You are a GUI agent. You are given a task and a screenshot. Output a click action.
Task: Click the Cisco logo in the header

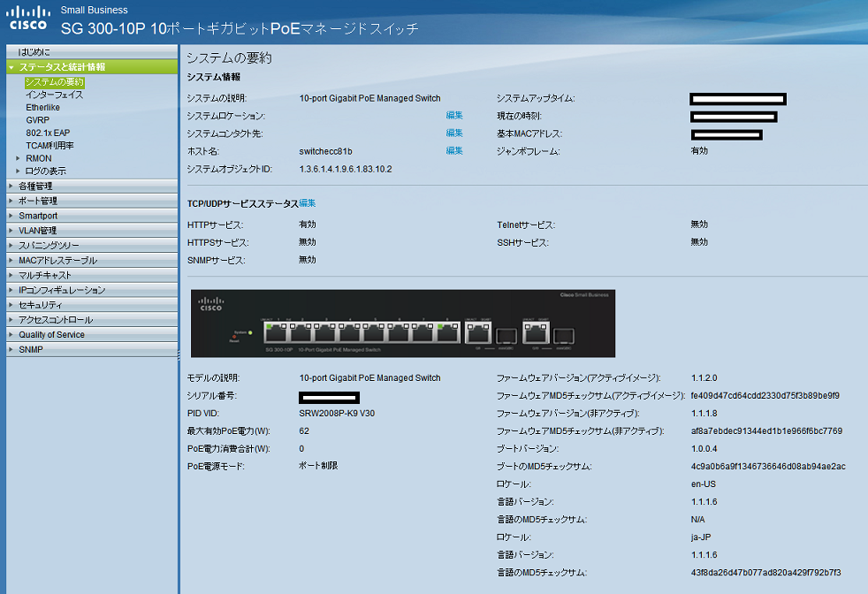[28, 19]
